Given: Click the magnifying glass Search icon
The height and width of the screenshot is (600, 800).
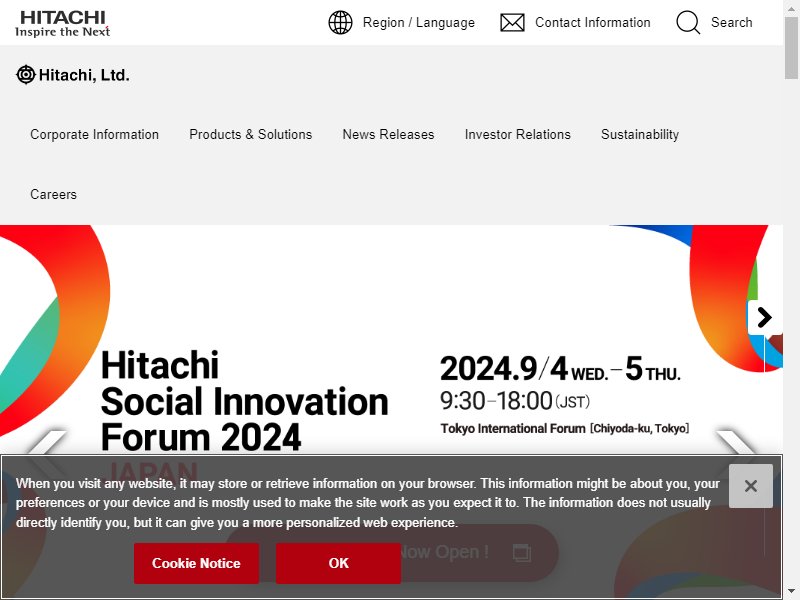Looking at the screenshot, I should tap(688, 22).
